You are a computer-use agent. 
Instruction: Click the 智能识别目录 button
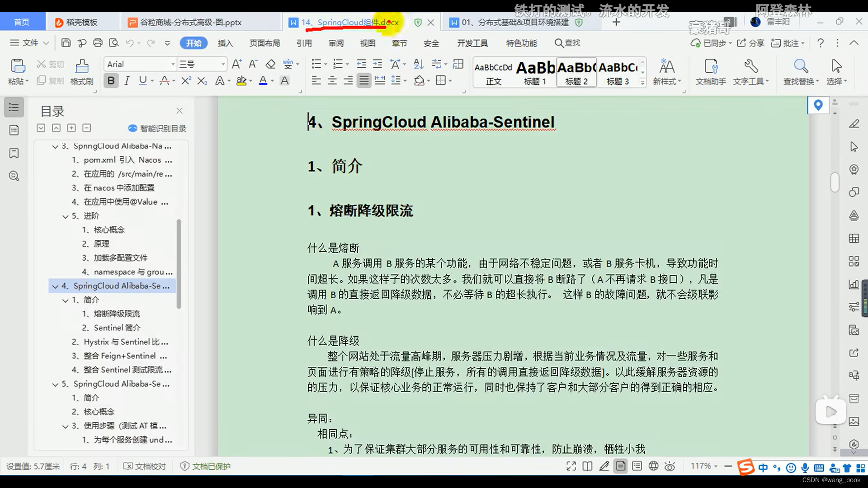click(157, 128)
